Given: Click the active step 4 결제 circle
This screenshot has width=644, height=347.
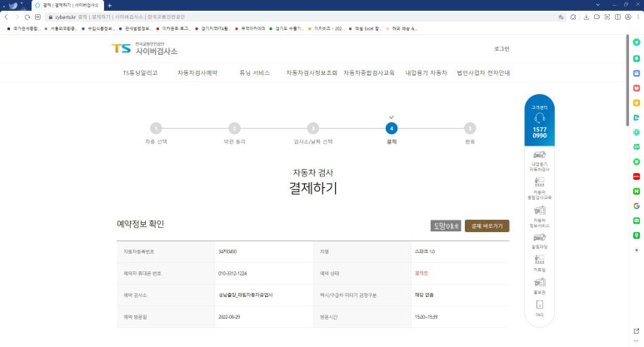Looking at the screenshot, I should point(392,128).
